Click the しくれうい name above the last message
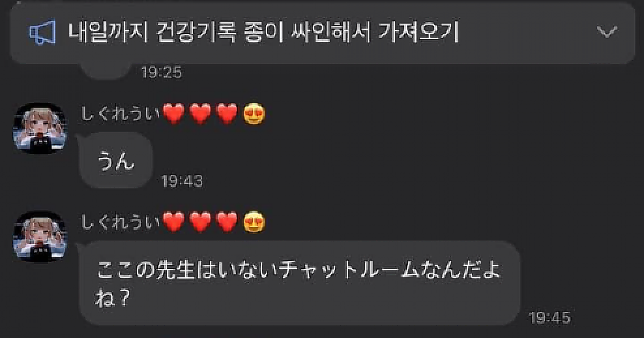The height and width of the screenshot is (338, 644). pos(121,222)
